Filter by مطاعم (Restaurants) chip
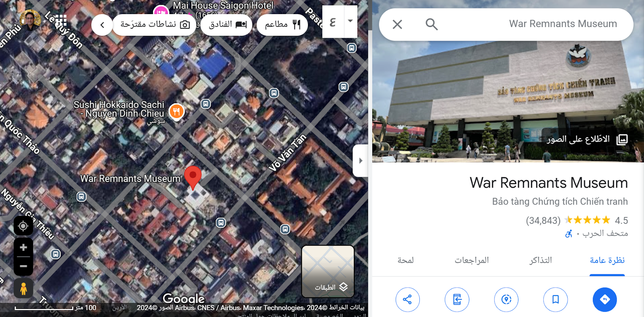The height and width of the screenshot is (317, 644). click(282, 25)
